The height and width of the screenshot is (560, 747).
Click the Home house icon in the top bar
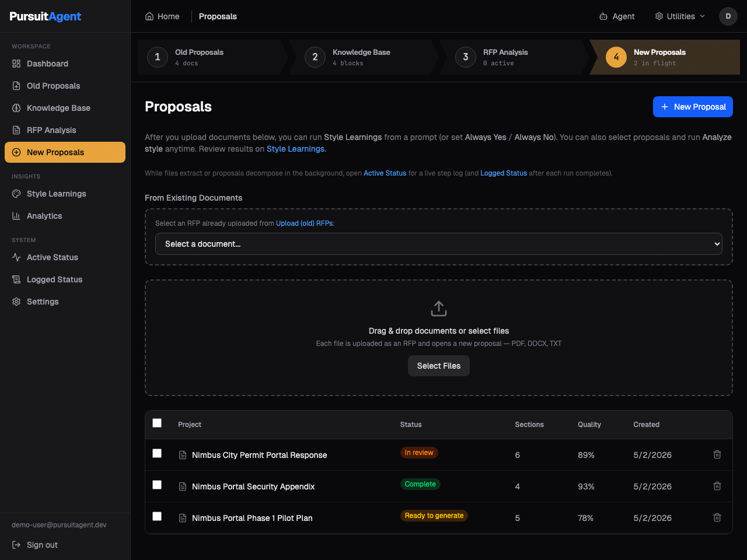(x=149, y=16)
